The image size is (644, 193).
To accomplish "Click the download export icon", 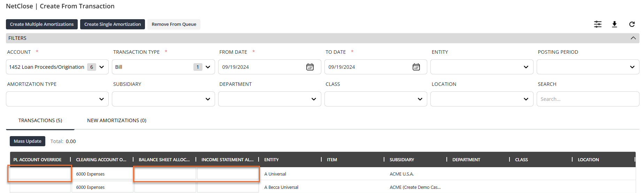I will click(614, 24).
